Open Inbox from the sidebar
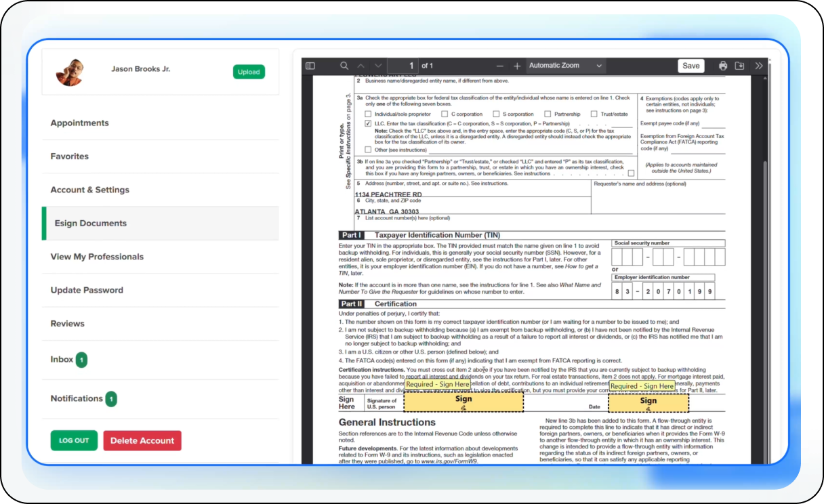The height and width of the screenshot is (504, 824). pos(62,360)
